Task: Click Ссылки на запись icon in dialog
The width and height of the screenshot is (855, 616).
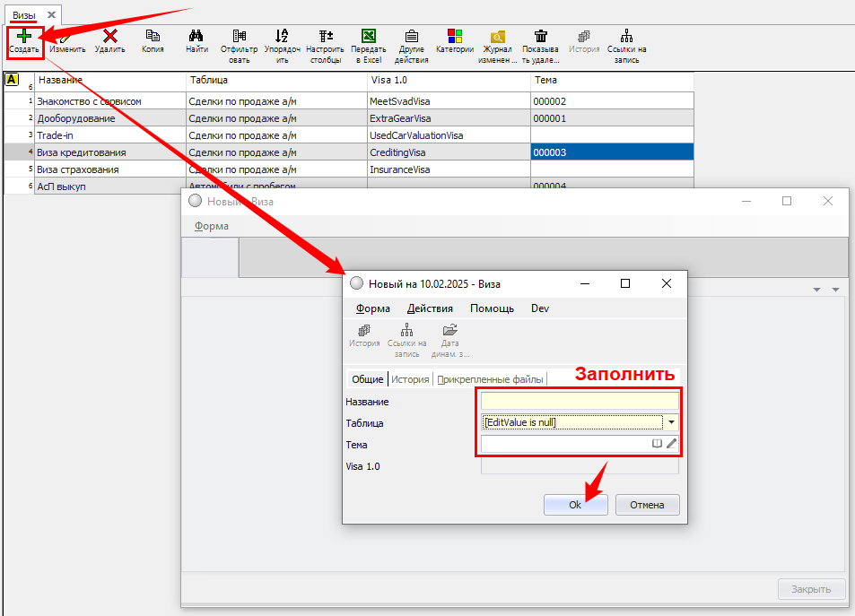Action: [x=406, y=330]
